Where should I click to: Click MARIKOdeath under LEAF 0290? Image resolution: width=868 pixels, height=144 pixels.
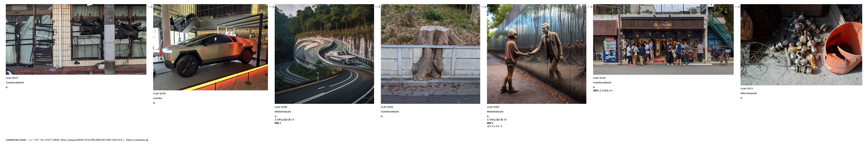283,112
